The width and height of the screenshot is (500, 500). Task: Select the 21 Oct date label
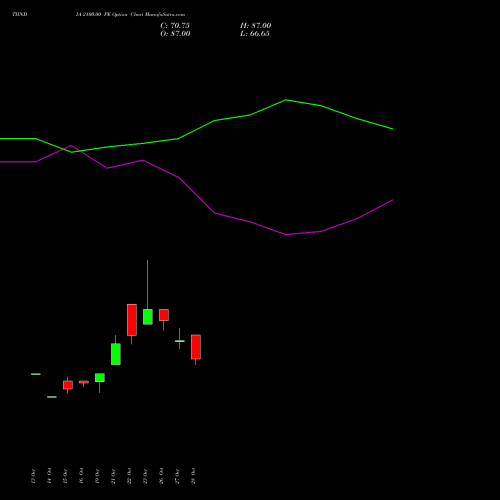[113, 476]
